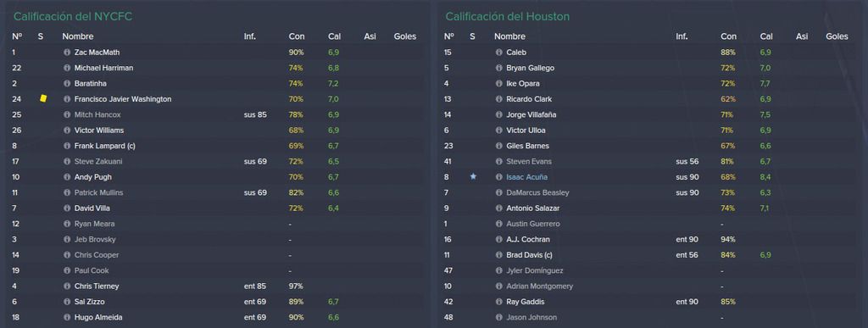Image resolution: width=868 pixels, height=328 pixels.
Task: Sort the Houston table by Goles column
Action: click(x=837, y=36)
